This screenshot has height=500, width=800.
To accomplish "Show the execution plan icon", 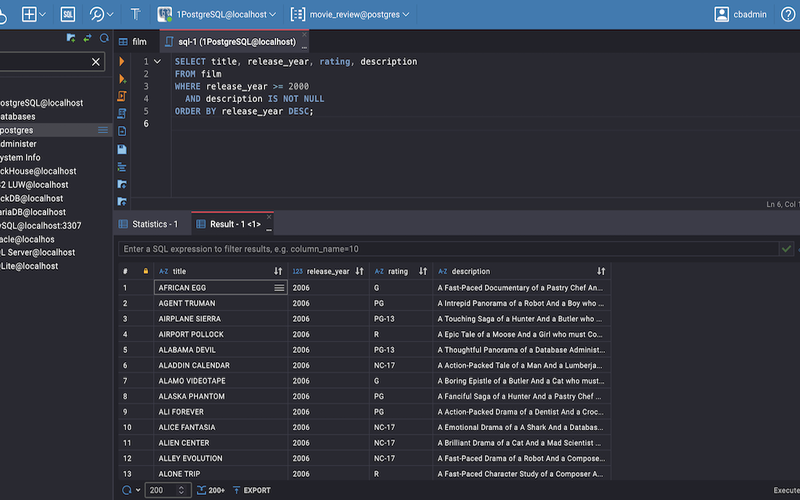I will [122, 113].
